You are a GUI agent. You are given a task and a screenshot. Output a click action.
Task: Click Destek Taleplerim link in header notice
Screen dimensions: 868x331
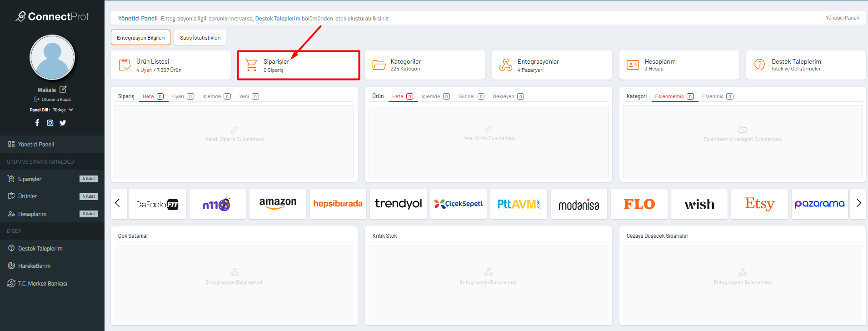click(278, 19)
